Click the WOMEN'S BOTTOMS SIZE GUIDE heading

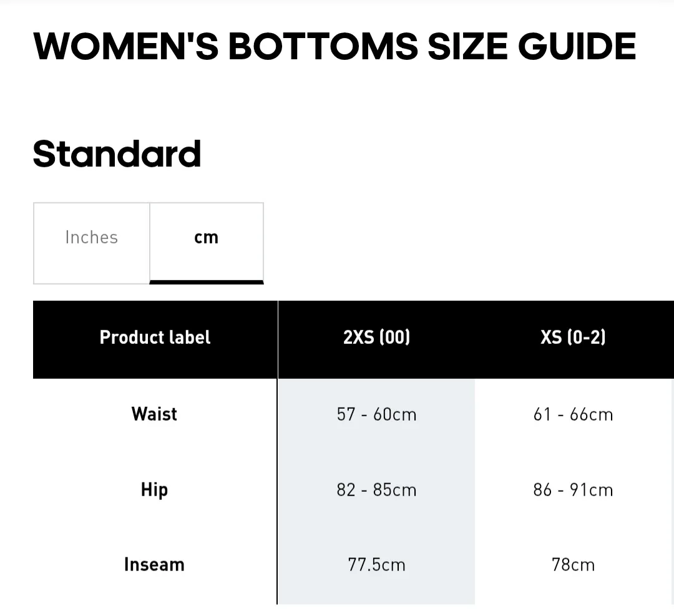(334, 46)
